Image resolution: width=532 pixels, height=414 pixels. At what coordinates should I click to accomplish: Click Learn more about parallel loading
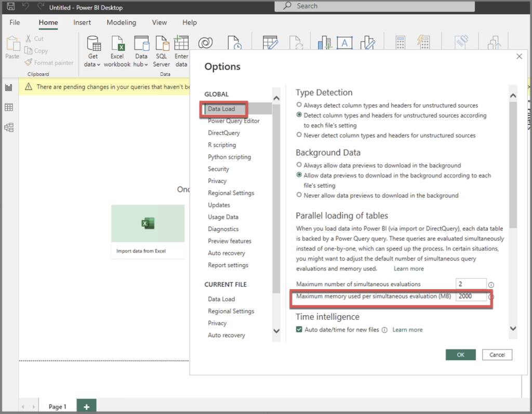408,268
